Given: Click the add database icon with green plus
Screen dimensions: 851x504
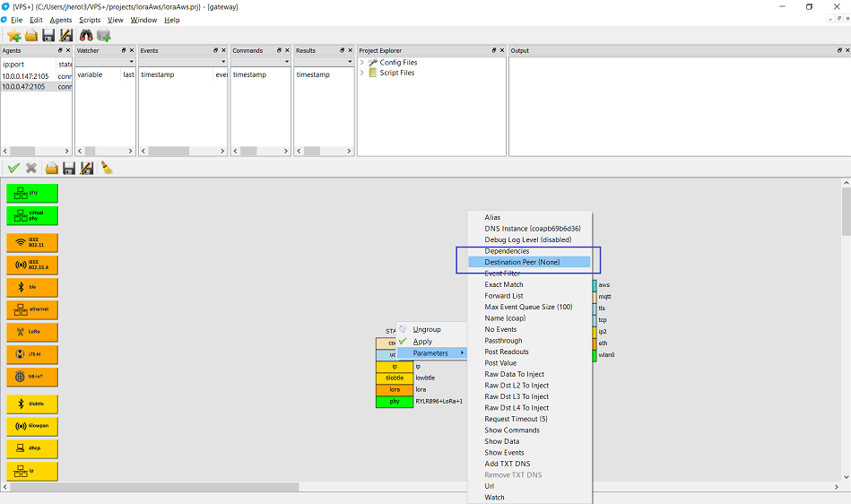Looking at the screenshot, I should point(105,36).
